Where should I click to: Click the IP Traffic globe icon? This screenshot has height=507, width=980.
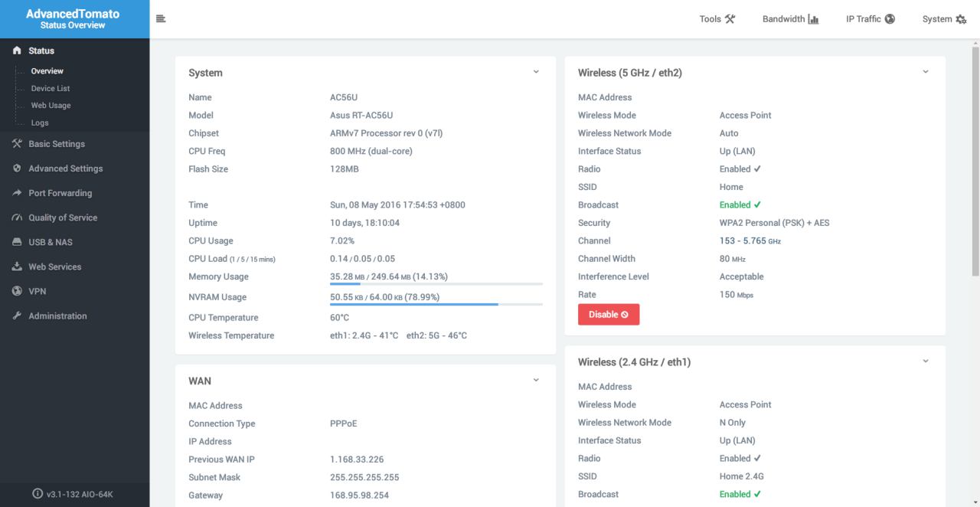pos(890,19)
